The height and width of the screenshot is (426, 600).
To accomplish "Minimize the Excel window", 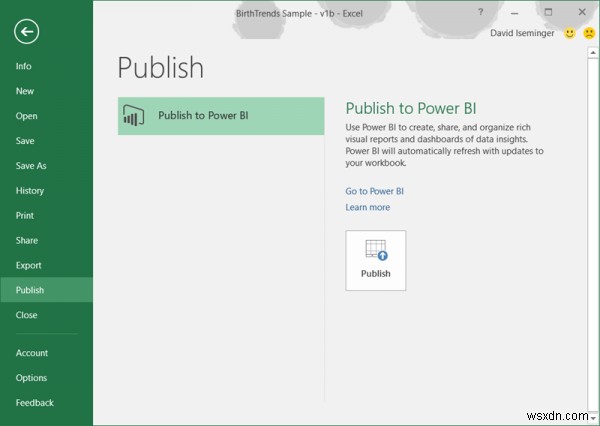I will [x=514, y=13].
